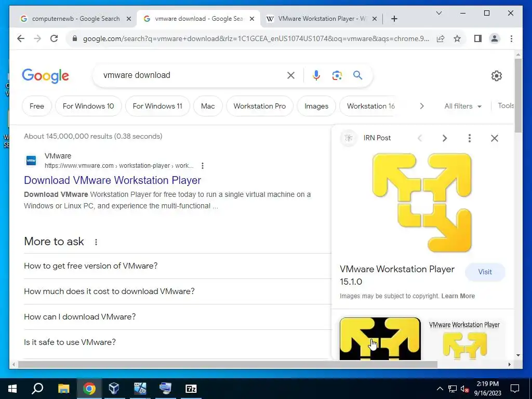
Task: Show more filter chips with arrow
Action: 422,106
